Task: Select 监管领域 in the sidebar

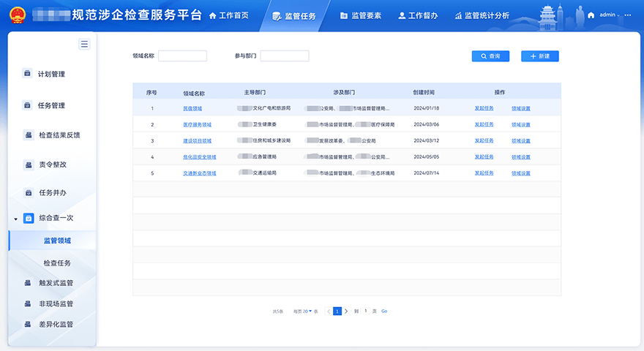Action: point(53,241)
